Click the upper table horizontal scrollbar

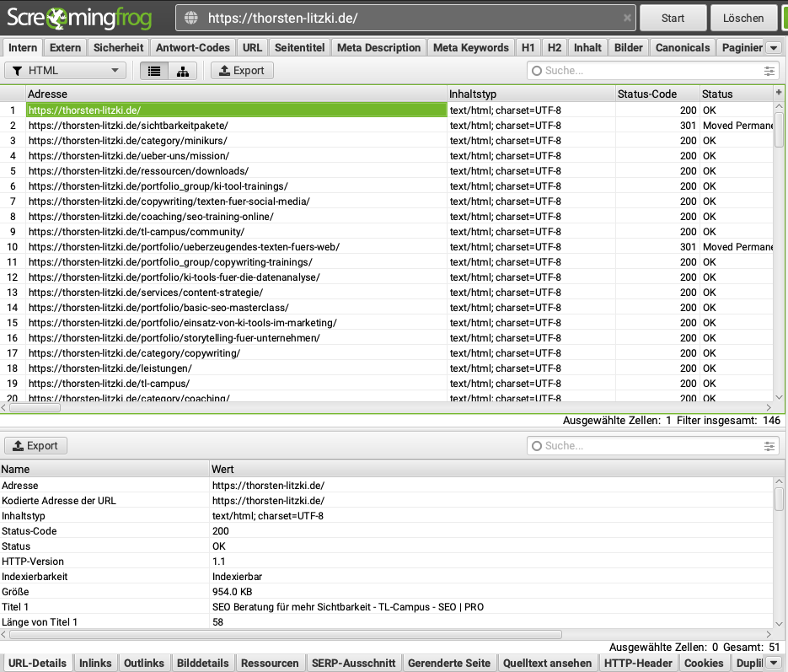click(x=35, y=407)
